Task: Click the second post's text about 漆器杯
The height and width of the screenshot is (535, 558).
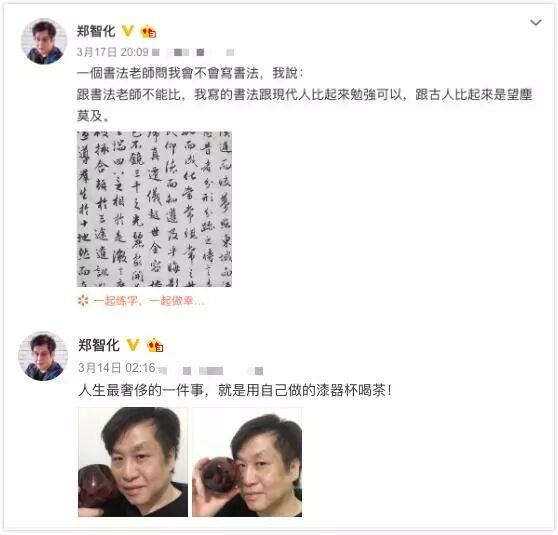Action: tap(235, 390)
